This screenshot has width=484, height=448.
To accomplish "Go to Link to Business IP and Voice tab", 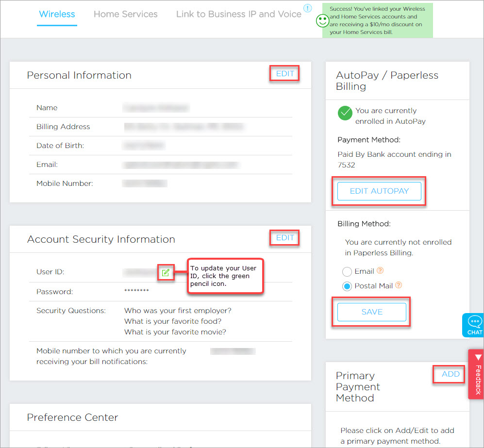I will pyautogui.click(x=238, y=14).
